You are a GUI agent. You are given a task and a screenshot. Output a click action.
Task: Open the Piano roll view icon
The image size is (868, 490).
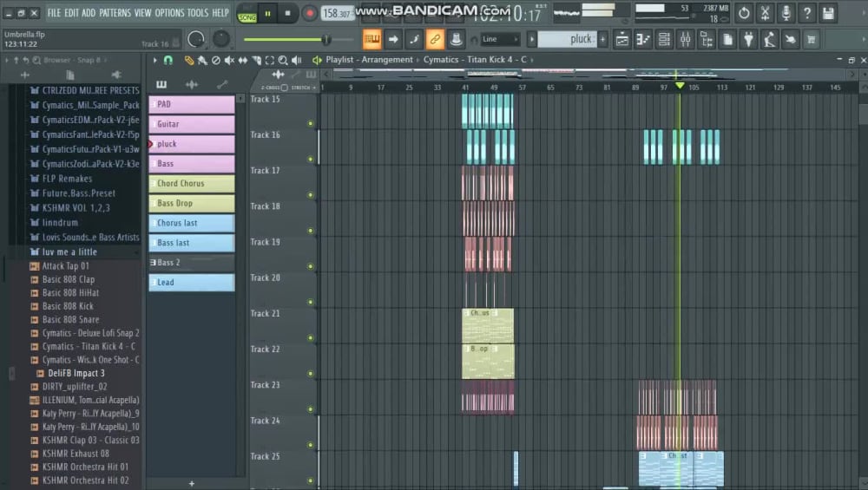click(643, 39)
